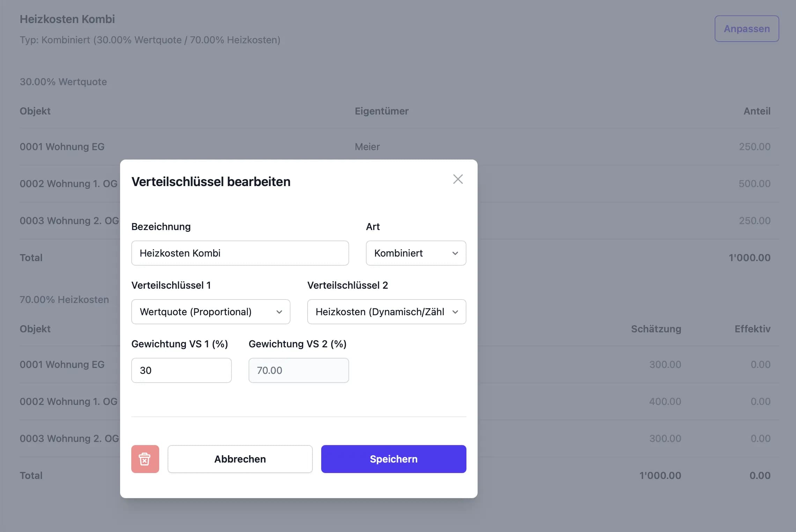Select the row 0001 Wohnung EG

tap(62, 147)
